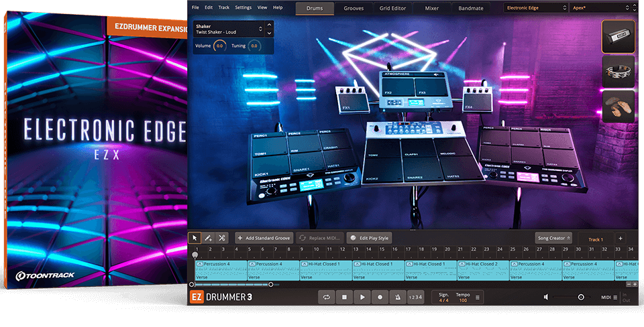Click the record button
This screenshot has width=644, height=327.
(x=380, y=297)
